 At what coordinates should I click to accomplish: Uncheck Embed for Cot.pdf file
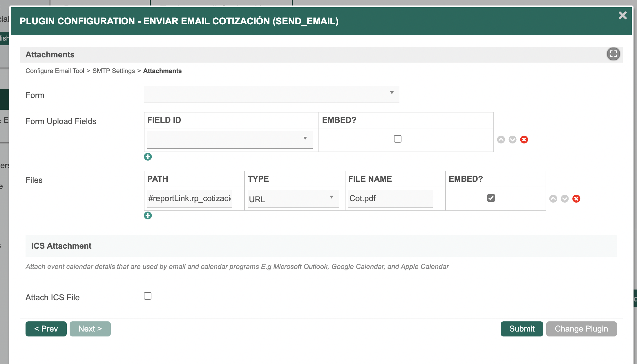491,198
